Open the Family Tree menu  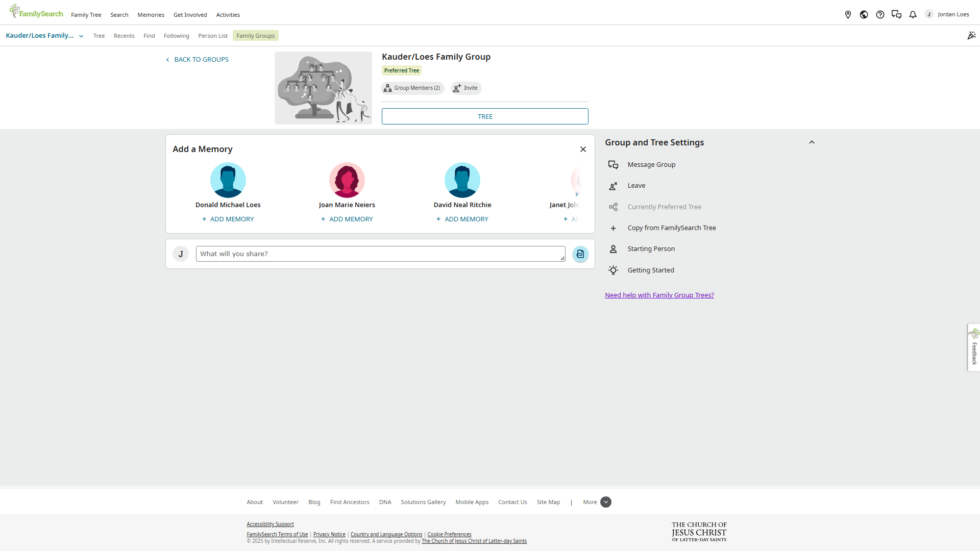(86, 15)
